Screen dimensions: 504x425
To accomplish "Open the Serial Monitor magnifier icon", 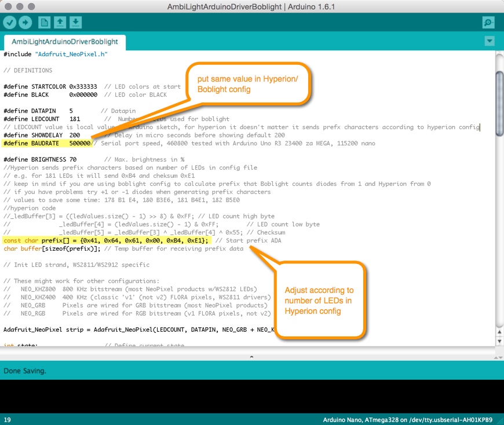I will coord(488,22).
